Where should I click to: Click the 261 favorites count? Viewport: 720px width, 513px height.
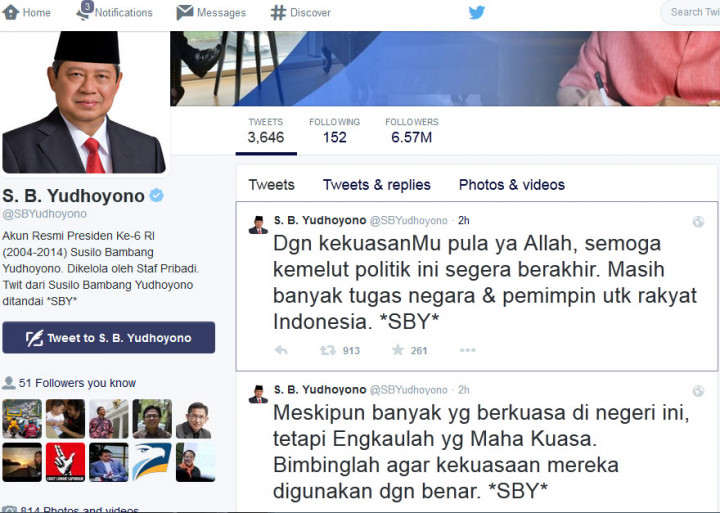(419, 351)
